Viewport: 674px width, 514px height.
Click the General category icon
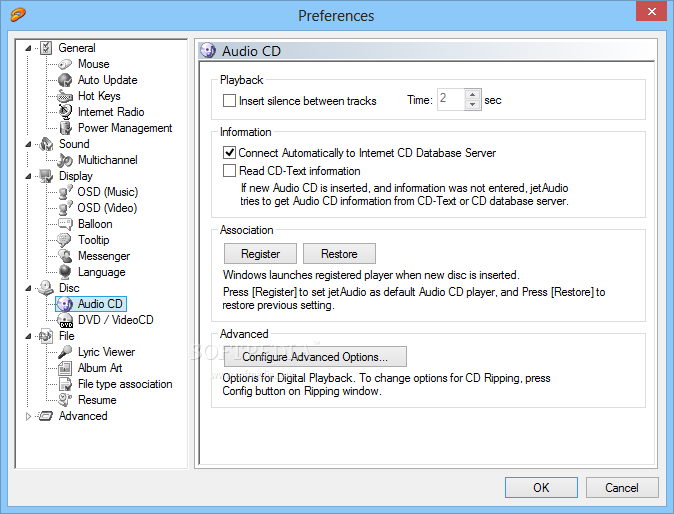(46, 48)
